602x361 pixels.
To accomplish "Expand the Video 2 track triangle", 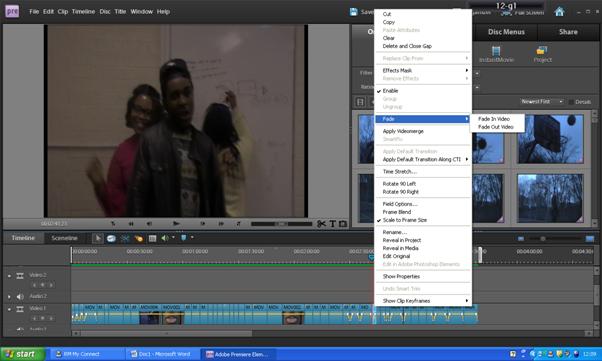I will tap(9, 275).
